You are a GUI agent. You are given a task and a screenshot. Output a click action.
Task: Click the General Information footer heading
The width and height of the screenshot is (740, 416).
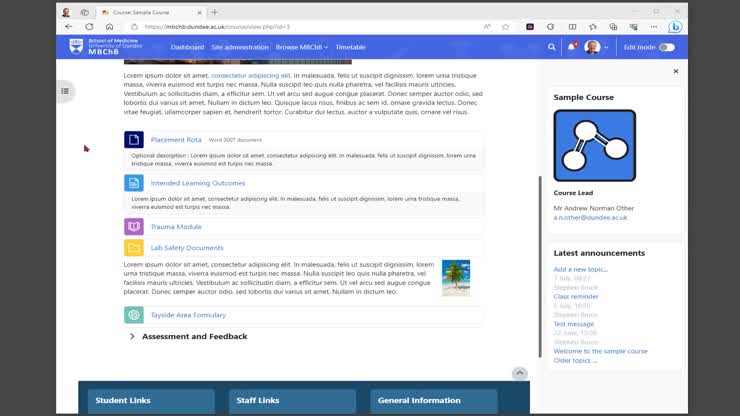(419, 400)
